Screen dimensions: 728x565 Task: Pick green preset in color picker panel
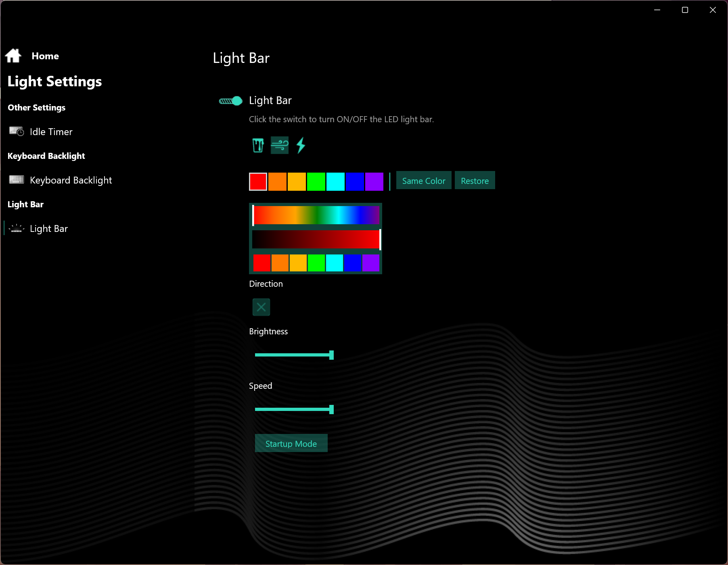pos(316,263)
